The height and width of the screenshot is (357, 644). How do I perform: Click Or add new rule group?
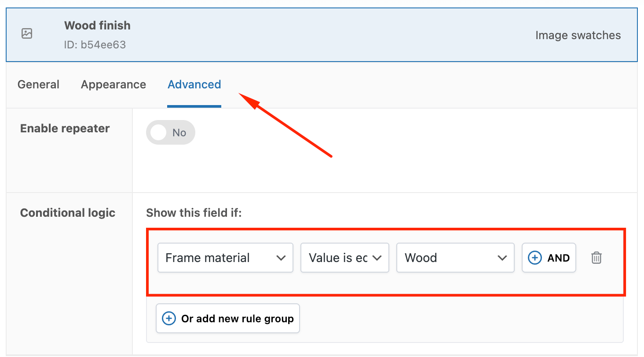(227, 318)
